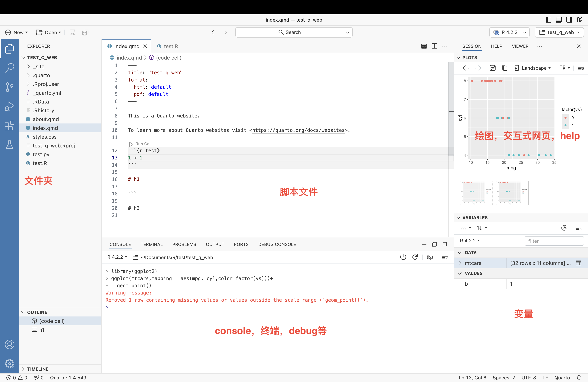Click Ln 13, Col 6 in status bar
This screenshot has height=382, width=588.
(x=472, y=378)
